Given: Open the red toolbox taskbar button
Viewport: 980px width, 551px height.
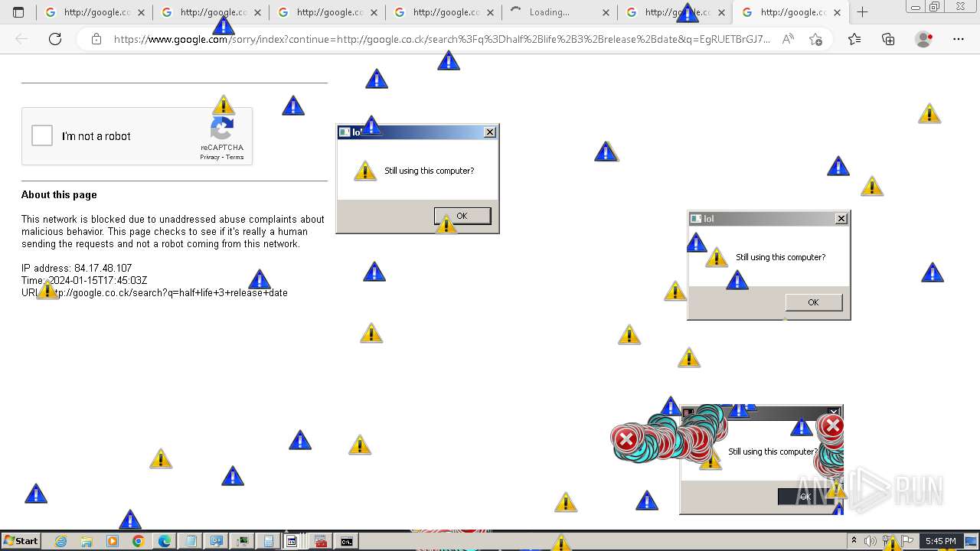Looking at the screenshot, I should tap(321, 541).
